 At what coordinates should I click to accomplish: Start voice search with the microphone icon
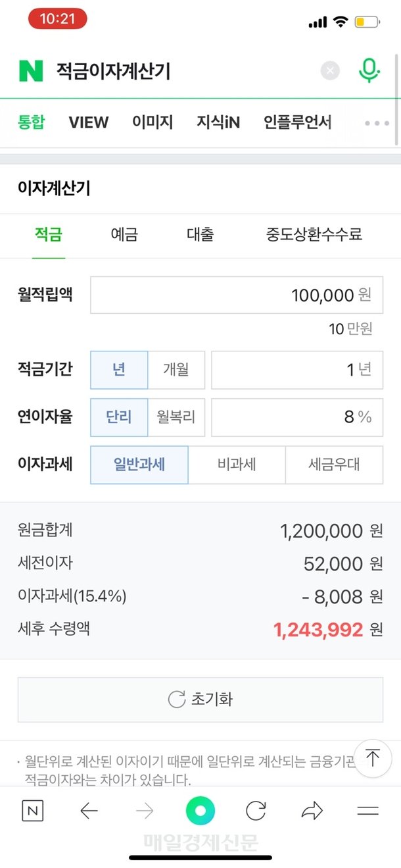[369, 70]
